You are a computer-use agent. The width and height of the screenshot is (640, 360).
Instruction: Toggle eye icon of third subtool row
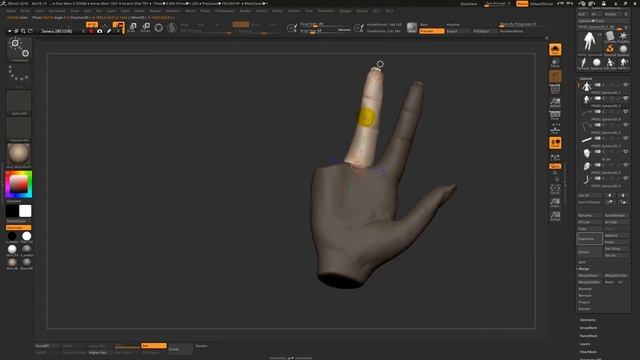(x=625, y=111)
